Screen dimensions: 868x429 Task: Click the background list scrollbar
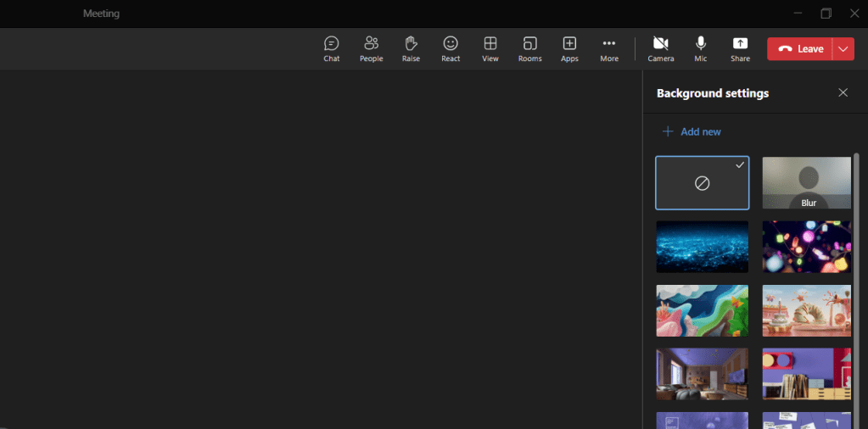pyautogui.click(x=855, y=254)
